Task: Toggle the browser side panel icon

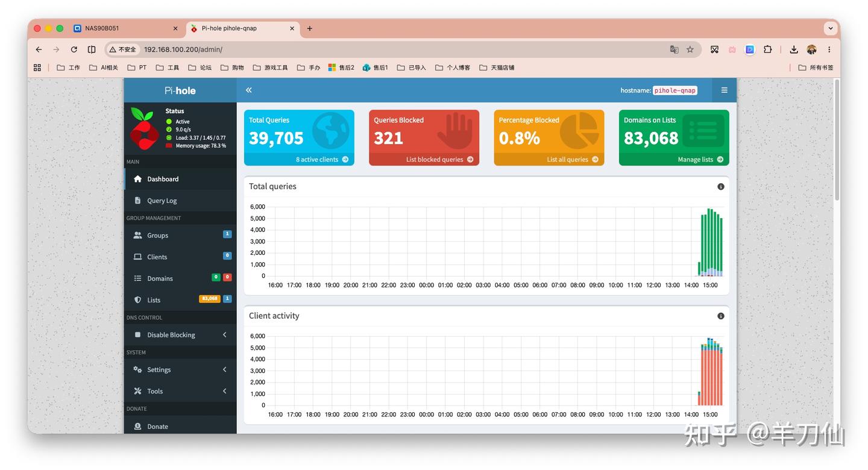Action: coord(92,49)
